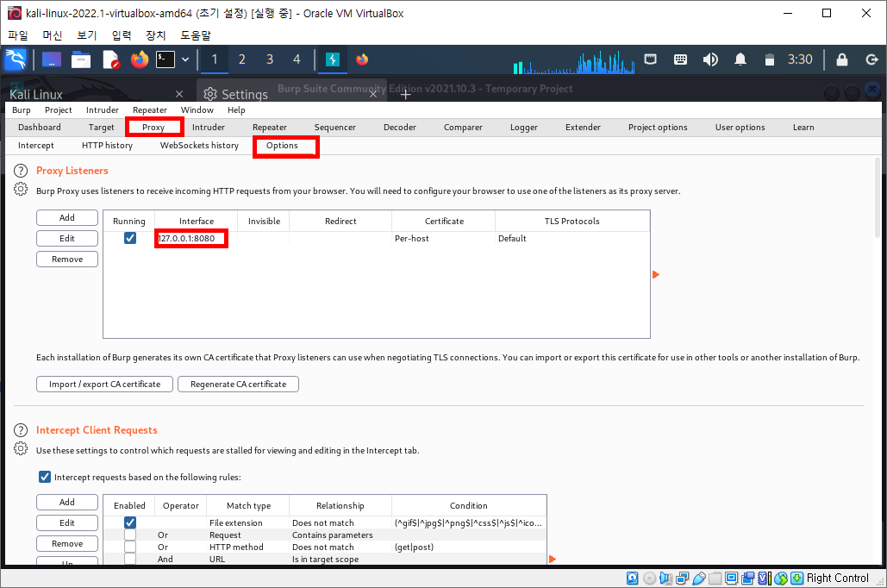
Task: Click VirtualBox CPU virtualization status icon
Action: click(765, 578)
